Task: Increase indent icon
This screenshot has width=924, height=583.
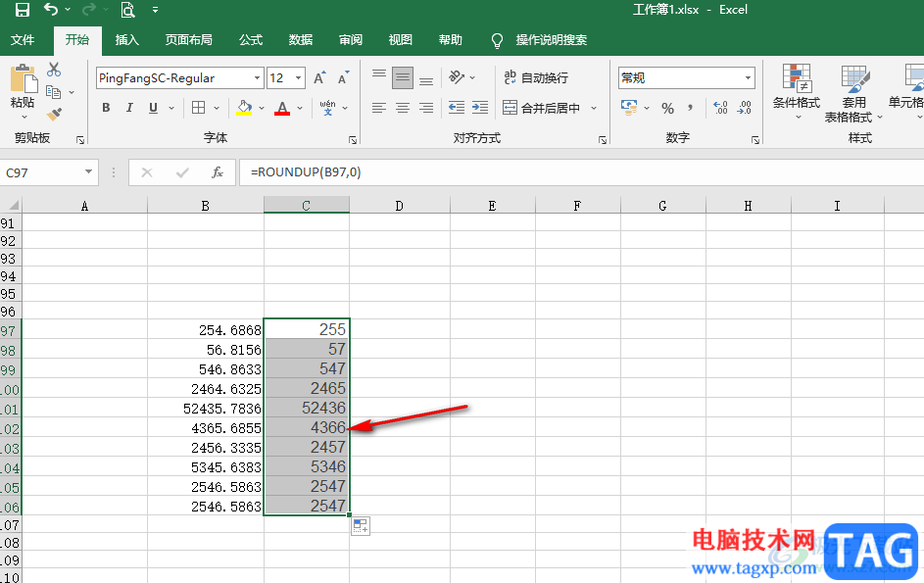Action: [x=480, y=108]
